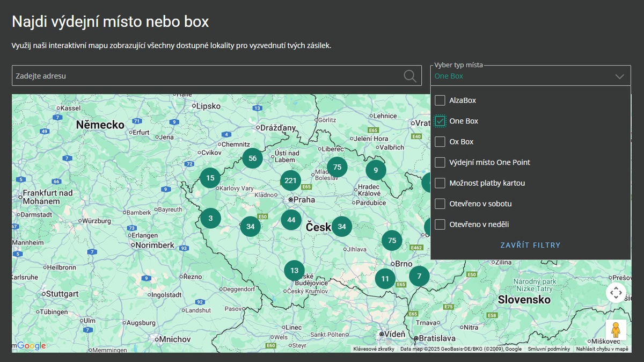
Task: Select Možnost platby kartou option
Action: [x=440, y=183]
